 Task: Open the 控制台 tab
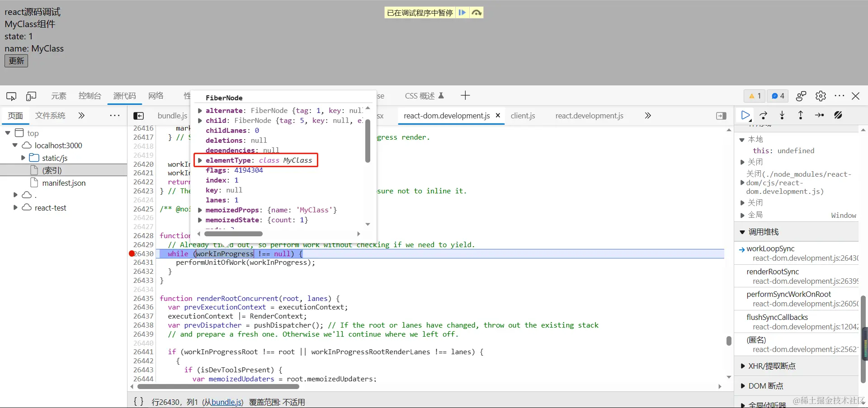click(90, 96)
